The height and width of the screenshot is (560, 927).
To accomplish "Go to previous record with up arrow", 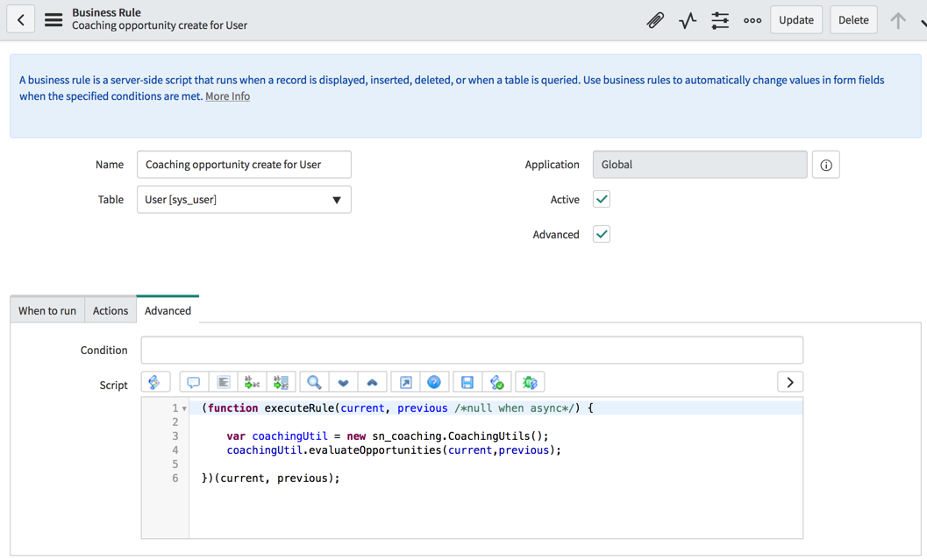I will [x=898, y=21].
